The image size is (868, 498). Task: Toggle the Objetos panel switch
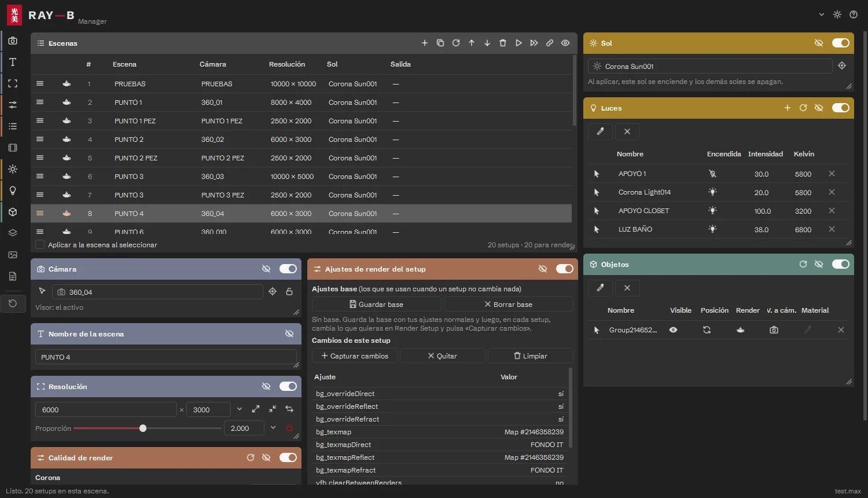point(841,264)
